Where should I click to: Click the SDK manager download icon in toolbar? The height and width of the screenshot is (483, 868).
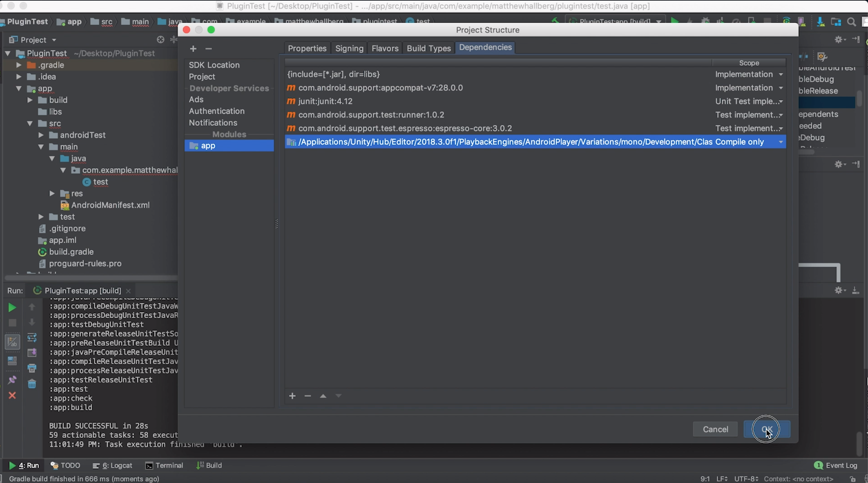click(x=820, y=22)
